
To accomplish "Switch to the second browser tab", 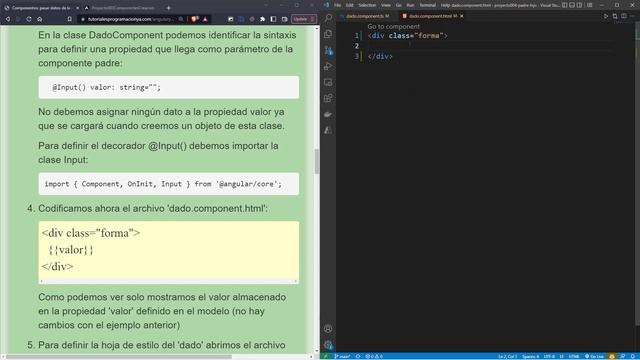I will pos(122,8).
